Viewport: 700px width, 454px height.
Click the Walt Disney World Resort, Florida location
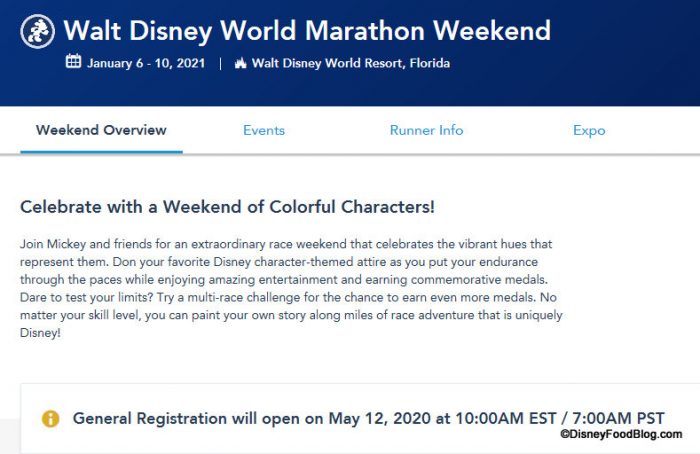350,63
